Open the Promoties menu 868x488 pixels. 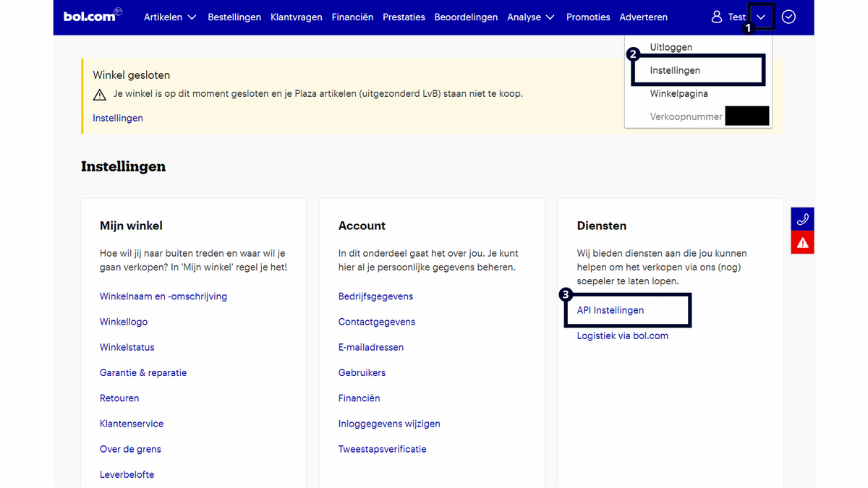(588, 17)
